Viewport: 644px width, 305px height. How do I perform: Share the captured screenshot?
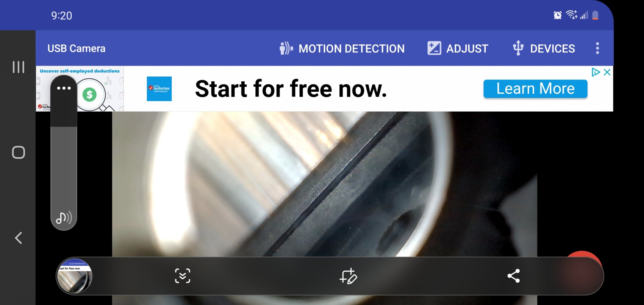[x=514, y=276]
